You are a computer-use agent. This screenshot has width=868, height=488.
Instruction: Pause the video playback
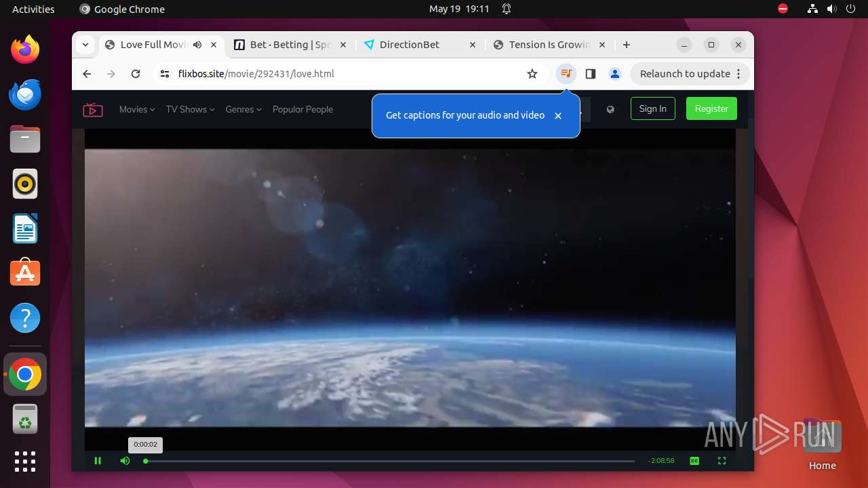pos(98,461)
